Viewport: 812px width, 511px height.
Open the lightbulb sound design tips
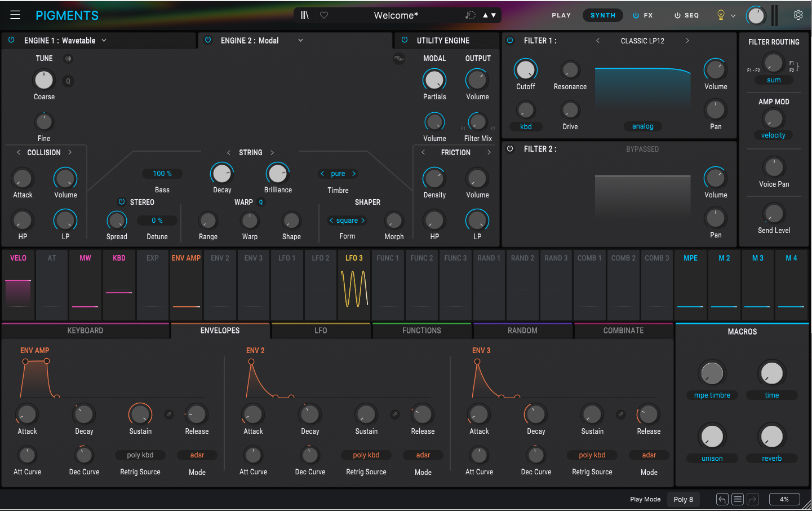tap(721, 15)
